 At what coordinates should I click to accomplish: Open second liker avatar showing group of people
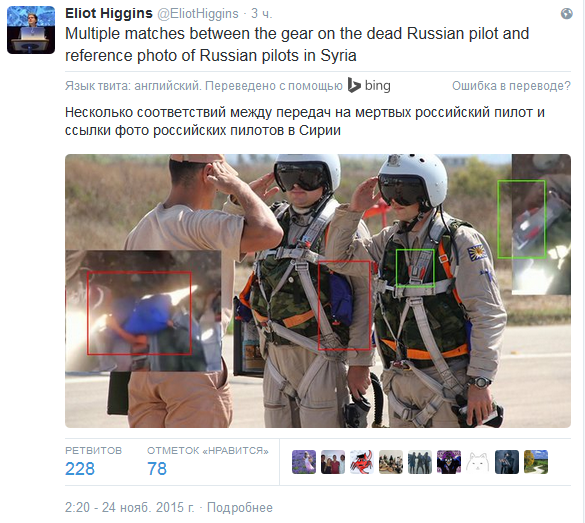[333, 462]
